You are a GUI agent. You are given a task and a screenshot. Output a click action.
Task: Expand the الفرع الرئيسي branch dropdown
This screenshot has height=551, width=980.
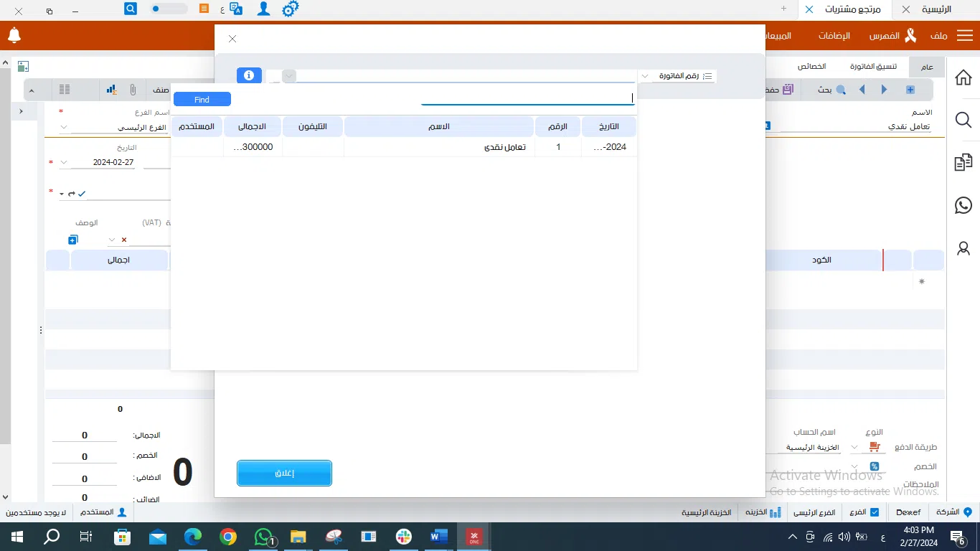64,127
